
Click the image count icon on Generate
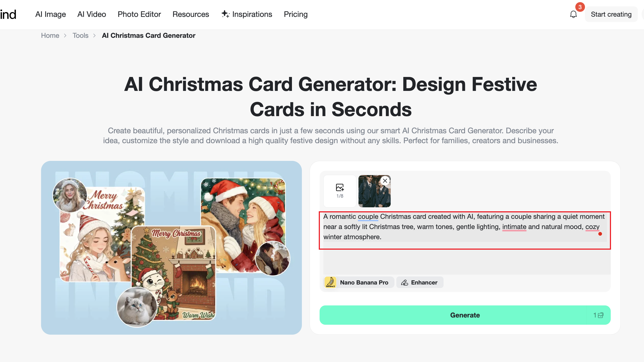601,315
